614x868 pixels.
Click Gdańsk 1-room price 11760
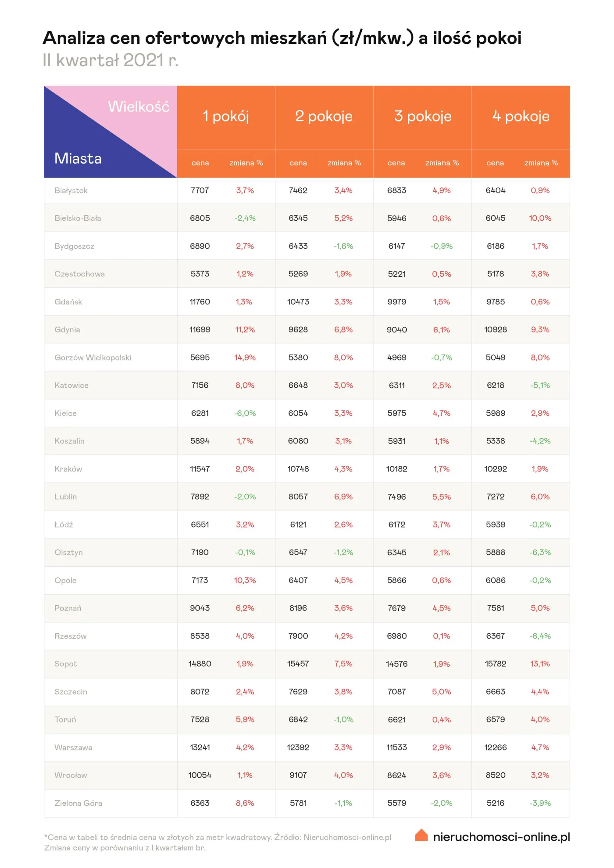point(200,302)
